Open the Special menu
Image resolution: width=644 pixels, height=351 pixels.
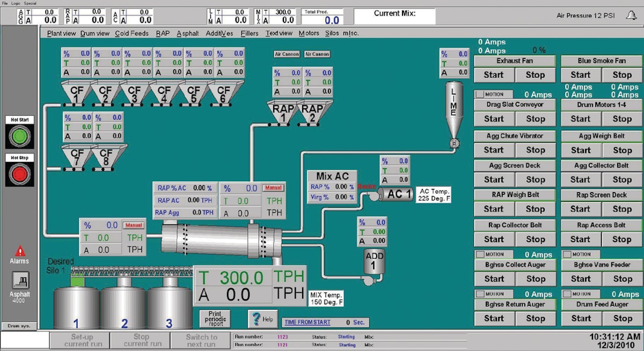click(31, 3)
